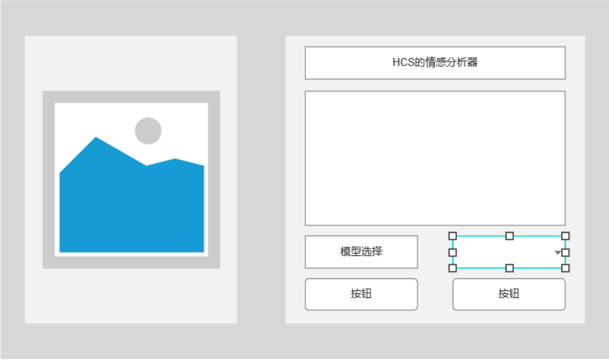This screenshot has height=360, width=609.
Task: Grab the top-left selection handle
Action: [x=452, y=236]
